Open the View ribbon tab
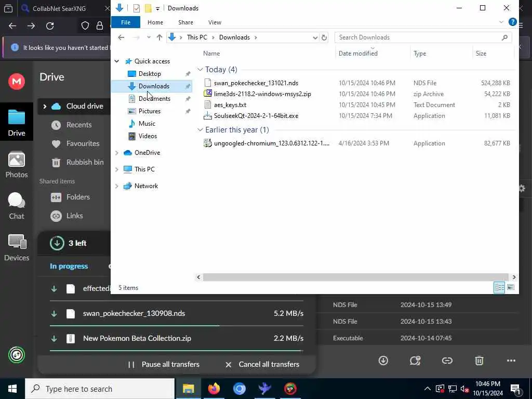532x399 pixels. pos(215,22)
